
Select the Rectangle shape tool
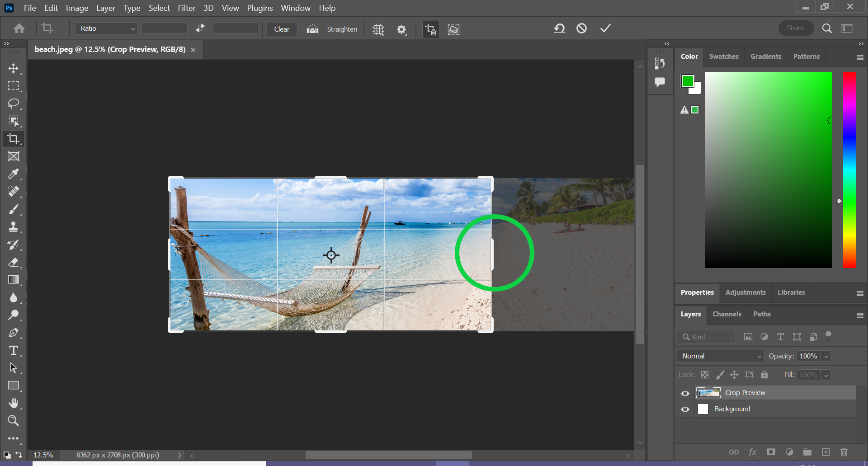point(14,386)
